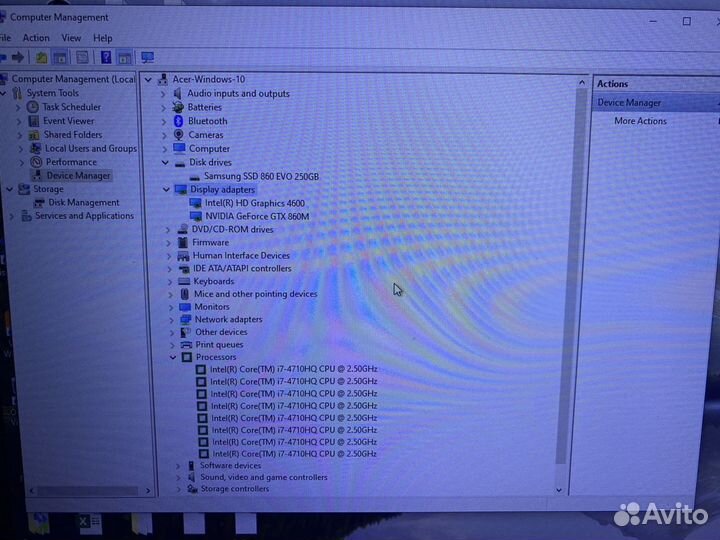Click the Task Scheduler clock icon

click(x=33, y=107)
